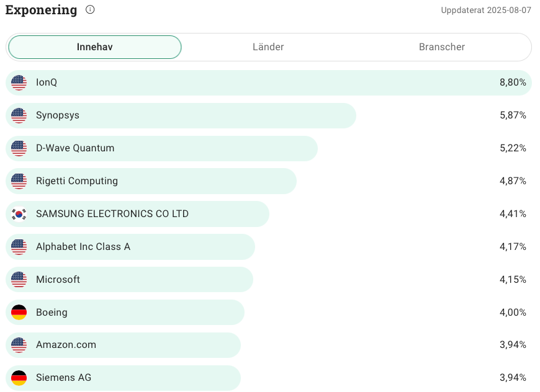Click the 4,87% Rigetti percentage

(513, 181)
